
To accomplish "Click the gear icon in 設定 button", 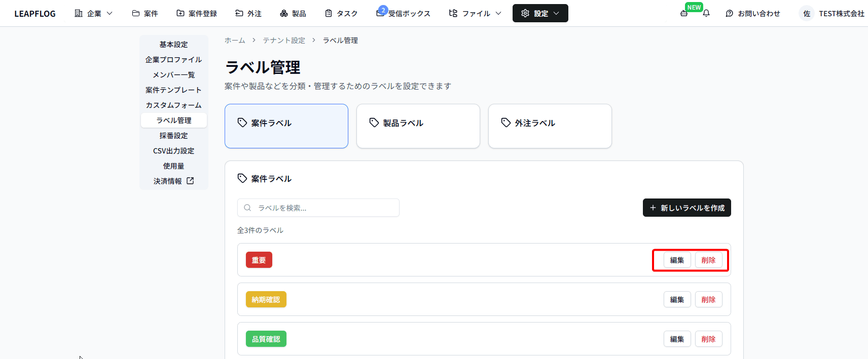I will tap(525, 13).
